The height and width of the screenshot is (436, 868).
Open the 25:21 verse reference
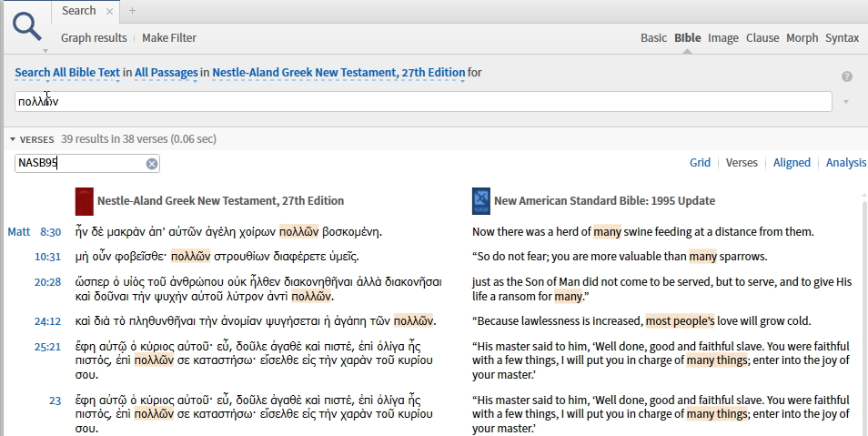(47, 348)
